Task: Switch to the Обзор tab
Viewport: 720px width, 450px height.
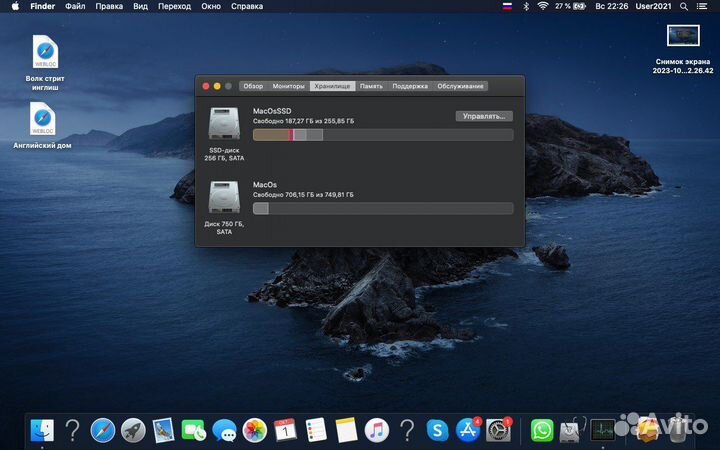Action: [253, 86]
